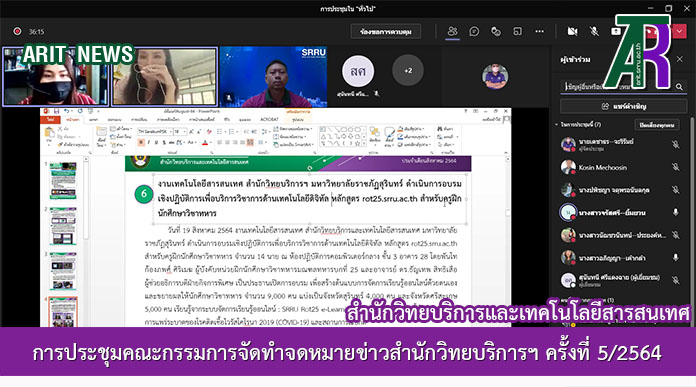Expand the shapes gallery more arrow
Image resolution: width=696 pixels, height=387 pixels.
point(365,144)
